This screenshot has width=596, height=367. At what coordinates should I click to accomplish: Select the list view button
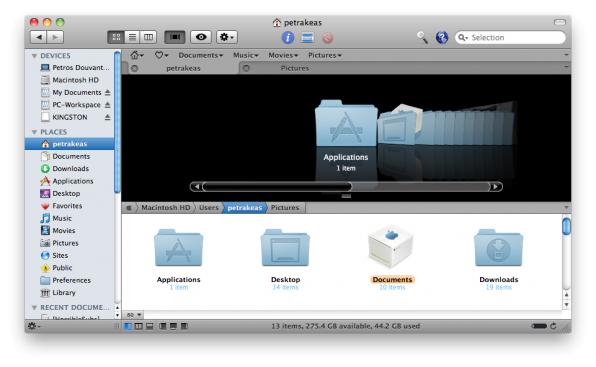132,37
